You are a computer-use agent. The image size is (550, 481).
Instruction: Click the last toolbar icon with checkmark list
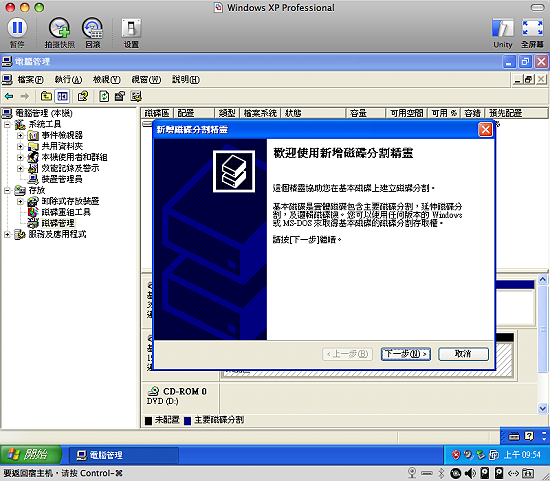coord(136,96)
